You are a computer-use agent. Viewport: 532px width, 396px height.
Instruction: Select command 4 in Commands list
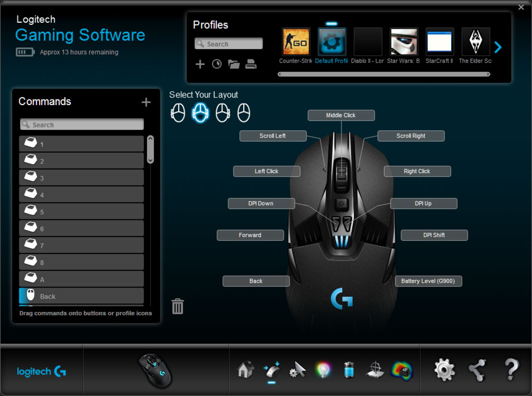[81, 194]
